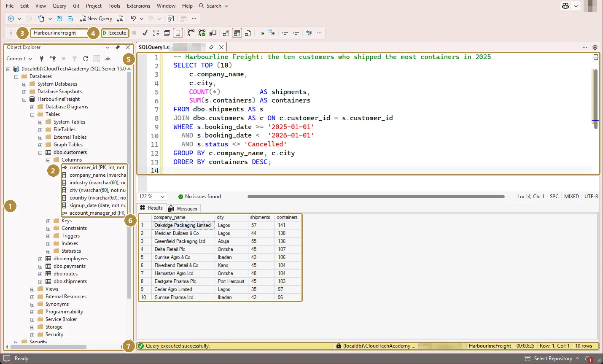Specify values for template parameters
Image resolution: width=603 pixels, height=364 pixels.
(x=309, y=33)
